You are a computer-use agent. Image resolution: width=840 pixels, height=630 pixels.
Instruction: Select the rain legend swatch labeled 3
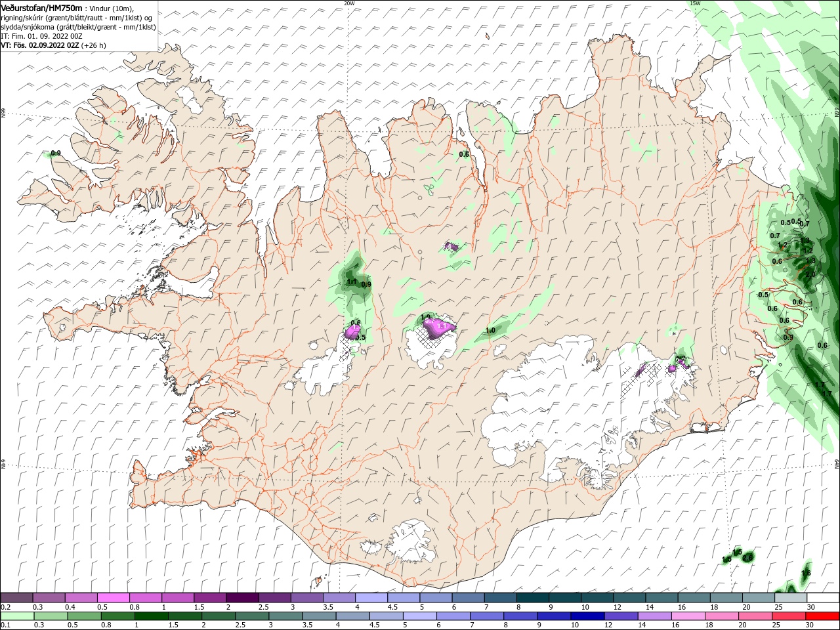click(285, 616)
